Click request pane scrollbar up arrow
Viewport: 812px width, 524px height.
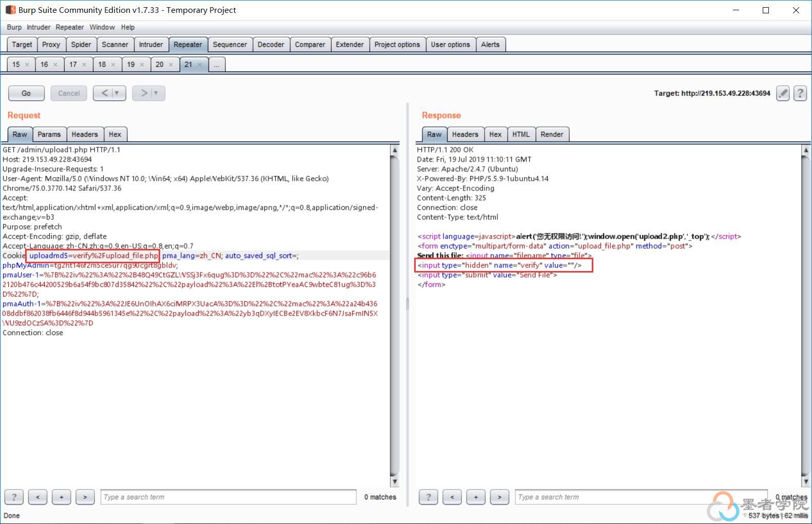coord(395,150)
